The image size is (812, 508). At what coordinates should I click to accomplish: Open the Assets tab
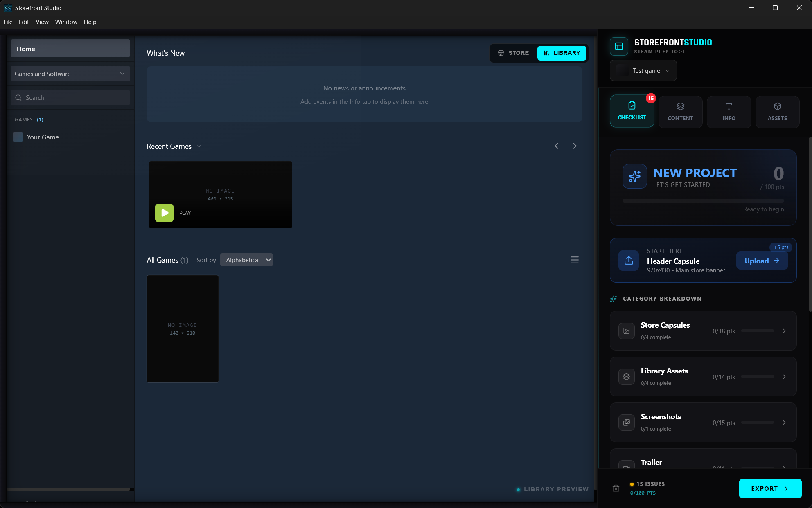tap(777, 112)
